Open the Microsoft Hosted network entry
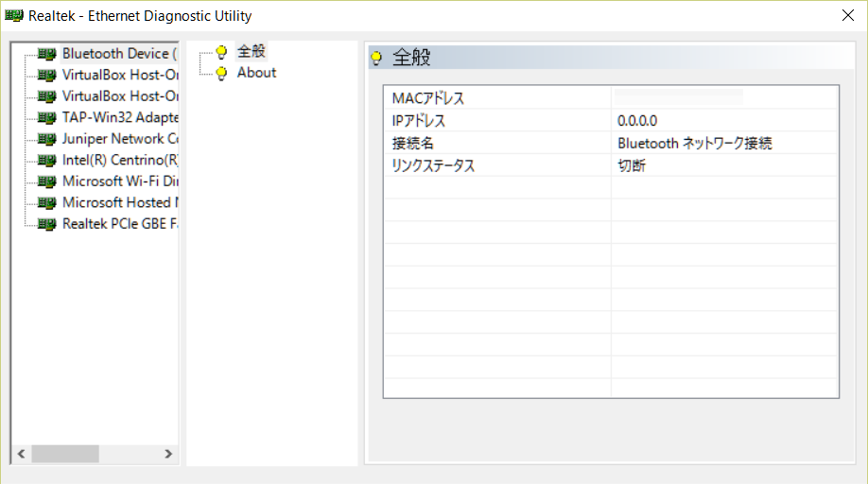This screenshot has height=484, width=868. 120,202
